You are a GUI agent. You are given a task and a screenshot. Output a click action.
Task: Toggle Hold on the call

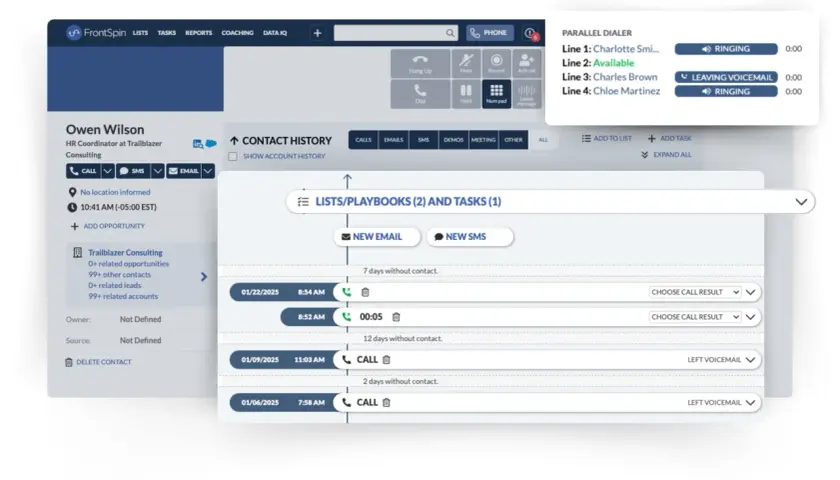[466, 94]
